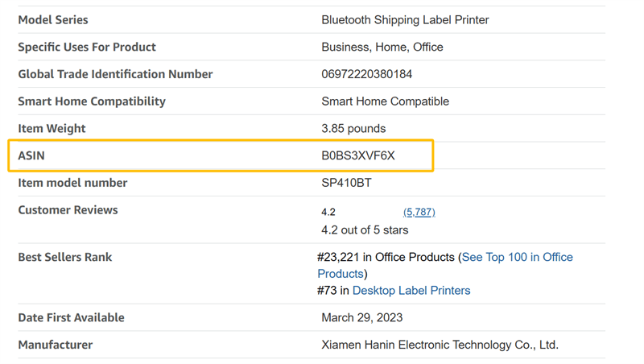Click the Best Sellers Rank label
The height and width of the screenshot is (364, 644).
tap(65, 258)
